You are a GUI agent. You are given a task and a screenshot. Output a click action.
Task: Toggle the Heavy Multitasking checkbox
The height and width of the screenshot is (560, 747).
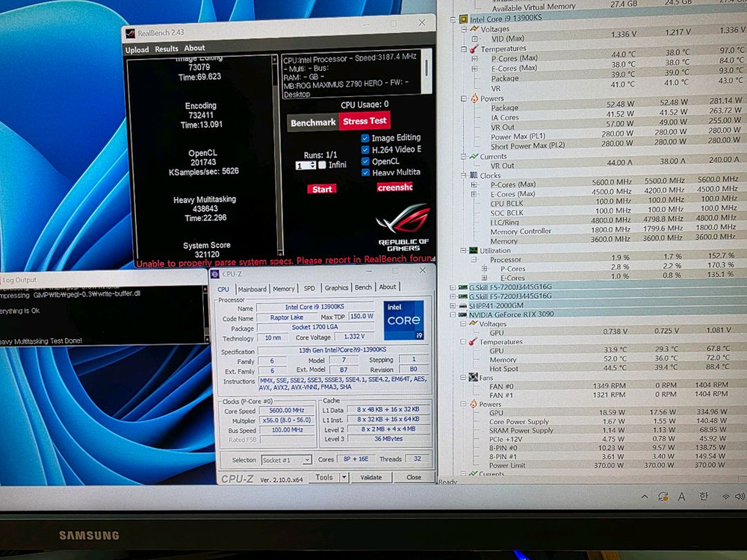point(365,172)
